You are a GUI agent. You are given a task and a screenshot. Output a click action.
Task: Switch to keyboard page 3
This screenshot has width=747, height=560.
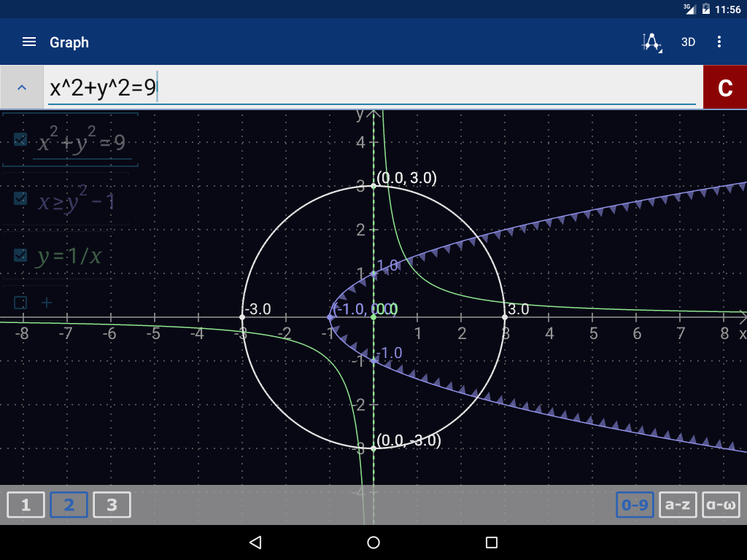[112, 505]
